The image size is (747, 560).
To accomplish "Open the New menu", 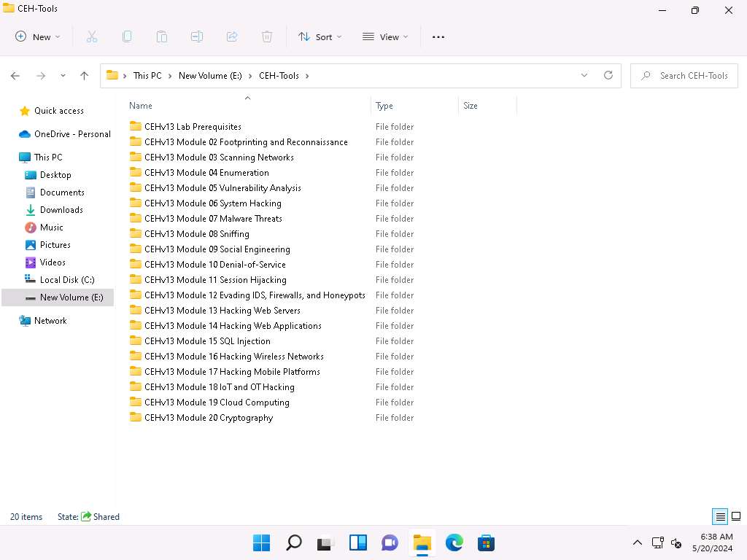I will point(36,36).
